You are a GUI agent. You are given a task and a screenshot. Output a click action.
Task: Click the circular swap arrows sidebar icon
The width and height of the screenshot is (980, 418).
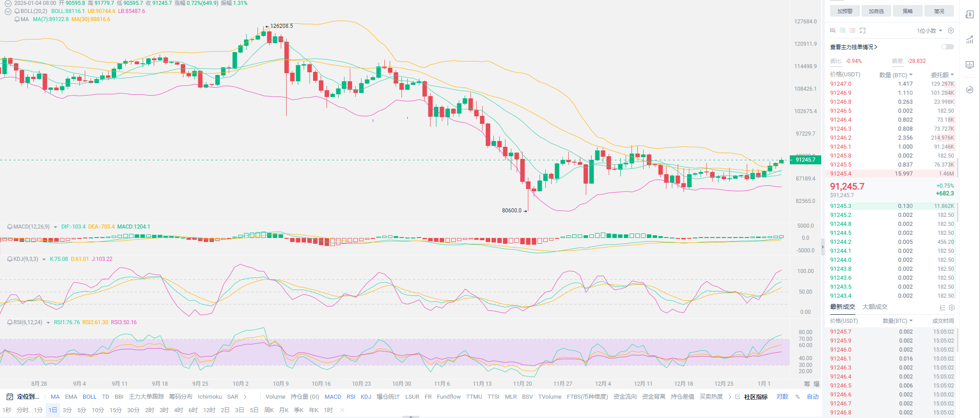pos(970,90)
